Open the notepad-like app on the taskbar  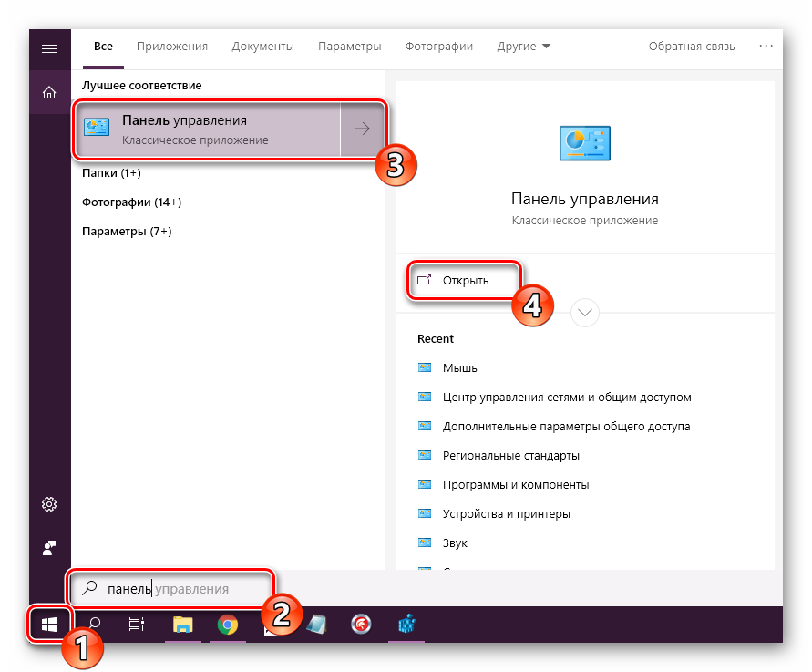click(316, 625)
